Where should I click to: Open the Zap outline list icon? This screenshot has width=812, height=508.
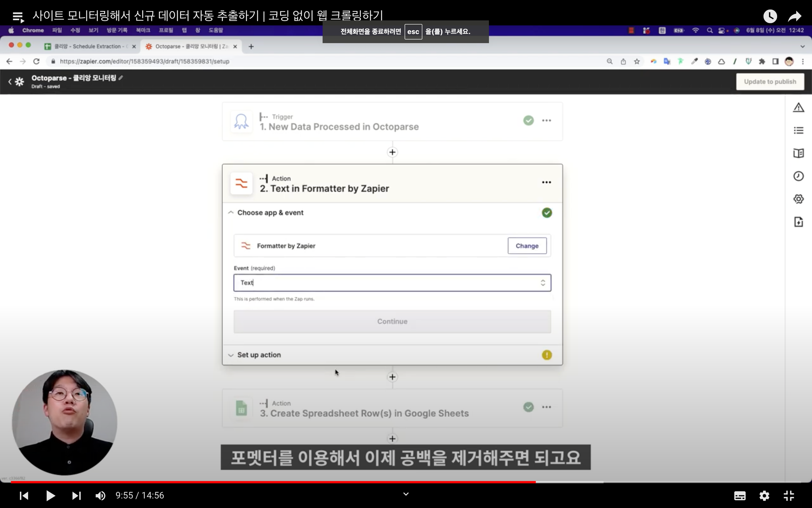pos(799,131)
